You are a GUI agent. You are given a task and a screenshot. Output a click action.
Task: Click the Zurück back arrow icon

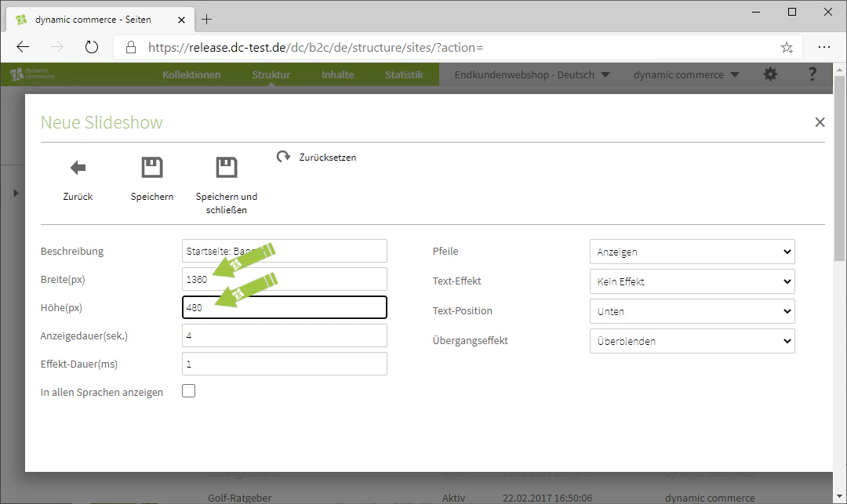78,168
